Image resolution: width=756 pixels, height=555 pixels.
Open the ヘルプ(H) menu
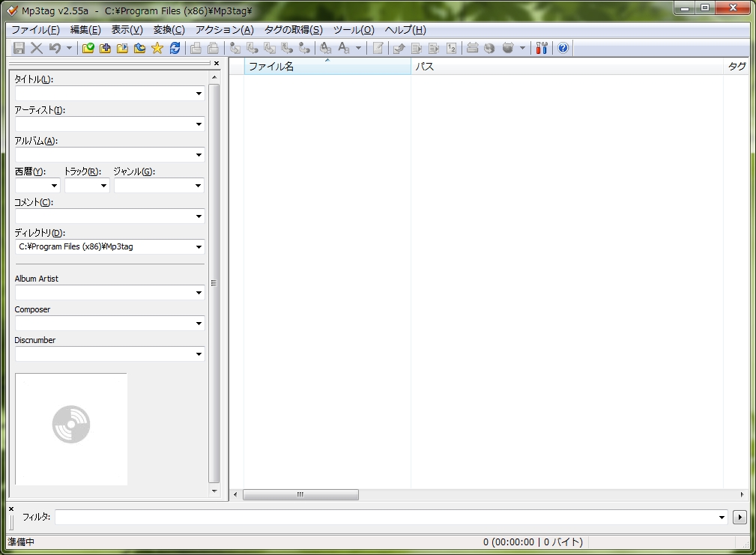click(x=405, y=30)
